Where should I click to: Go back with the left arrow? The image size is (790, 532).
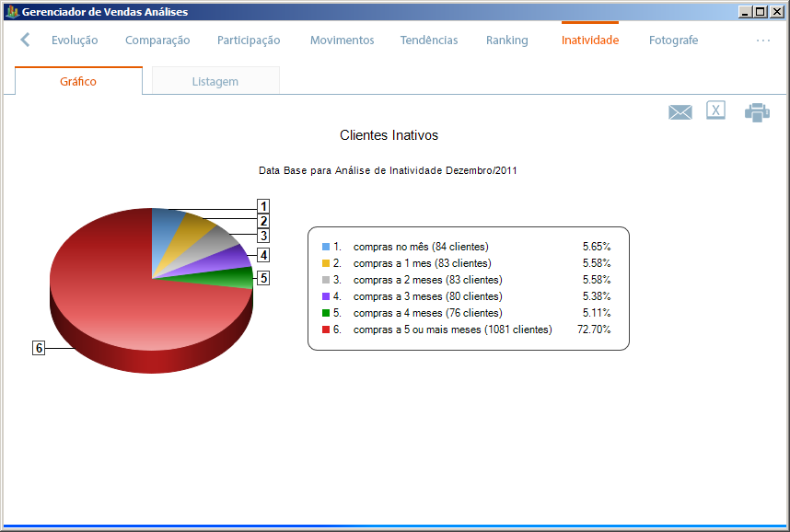(x=25, y=40)
